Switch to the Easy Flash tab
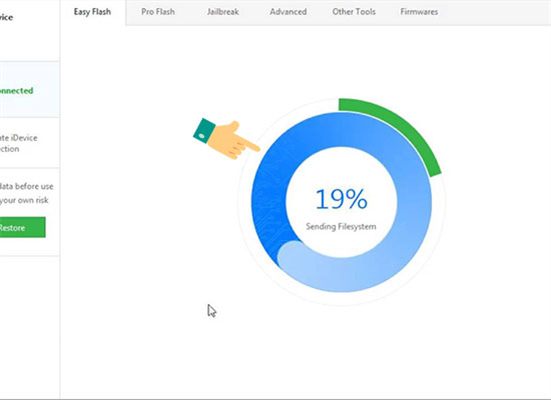This screenshot has width=551, height=400. [92, 12]
